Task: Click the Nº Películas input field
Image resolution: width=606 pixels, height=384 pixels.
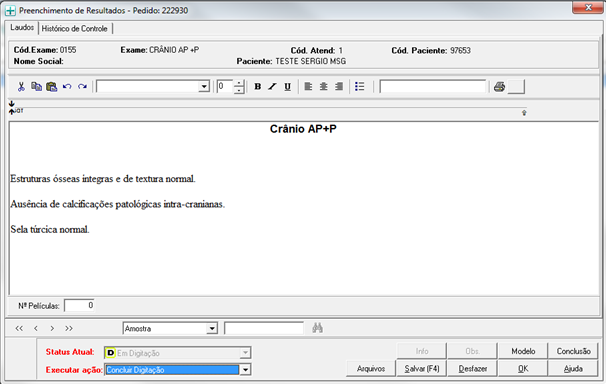Action: (79, 306)
